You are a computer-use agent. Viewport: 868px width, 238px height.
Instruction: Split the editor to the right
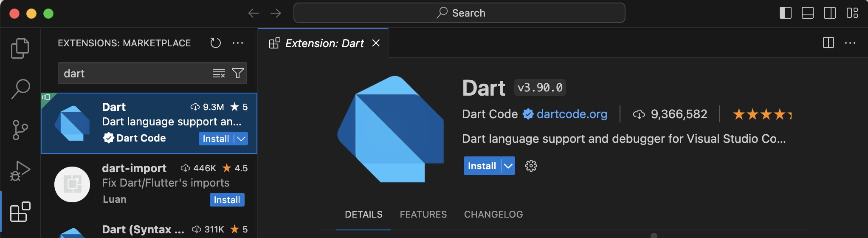(829, 43)
